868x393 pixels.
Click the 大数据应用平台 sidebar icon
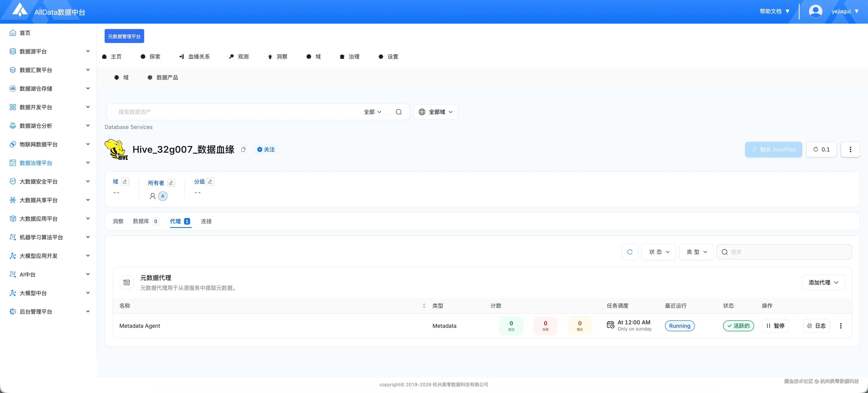(x=13, y=219)
